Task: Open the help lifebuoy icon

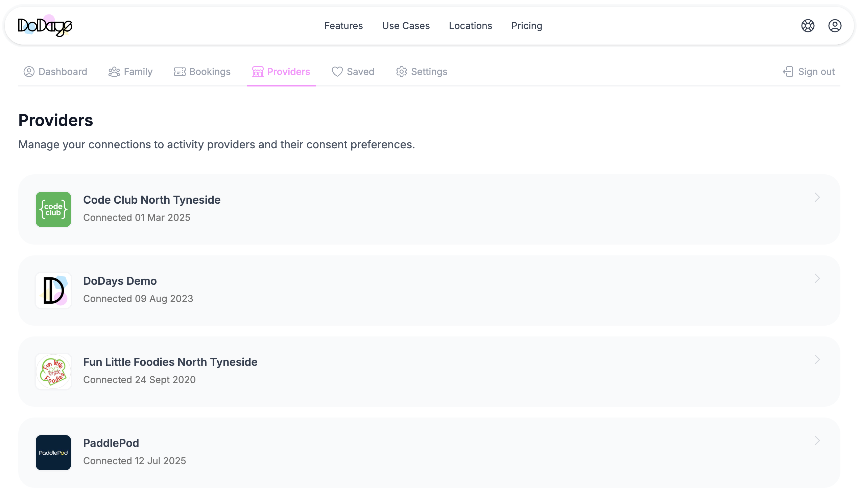Action: [x=808, y=26]
